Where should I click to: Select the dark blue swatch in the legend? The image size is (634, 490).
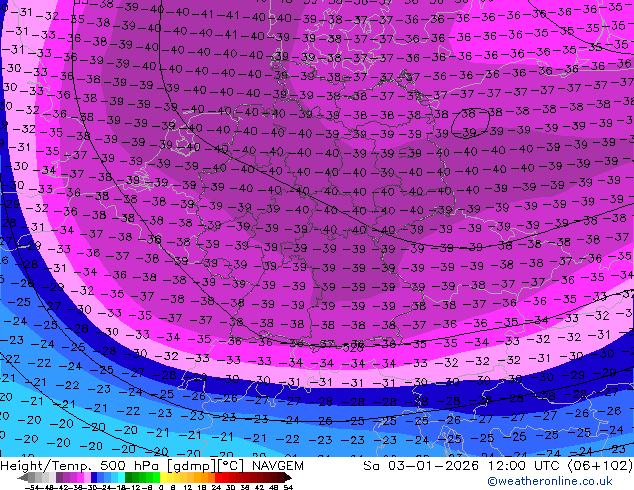(94, 478)
